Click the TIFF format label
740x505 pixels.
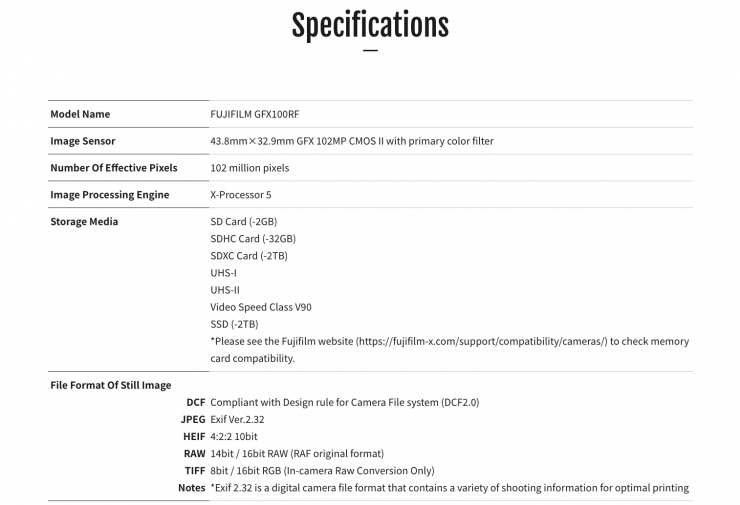point(194,471)
